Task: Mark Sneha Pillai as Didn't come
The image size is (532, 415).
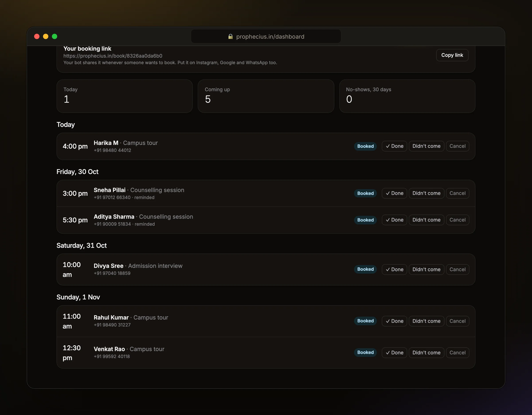Action: (x=426, y=193)
